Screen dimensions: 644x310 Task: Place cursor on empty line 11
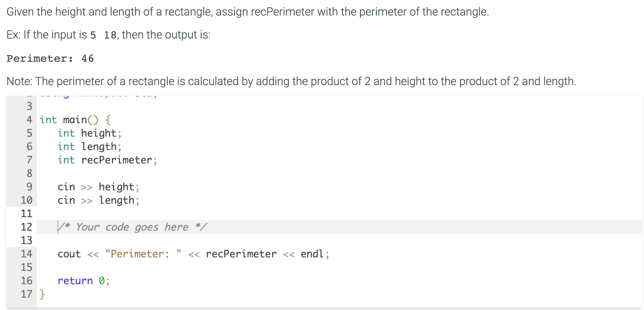coord(212,214)
